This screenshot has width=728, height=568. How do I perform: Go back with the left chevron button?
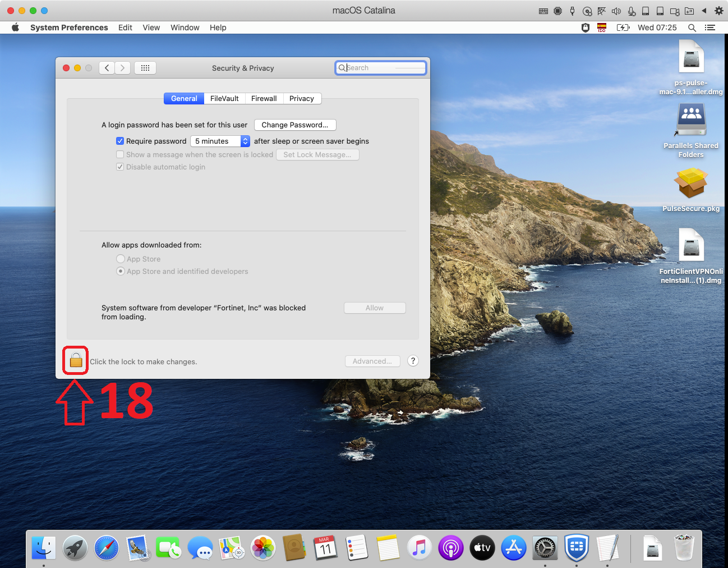point(107,68)
